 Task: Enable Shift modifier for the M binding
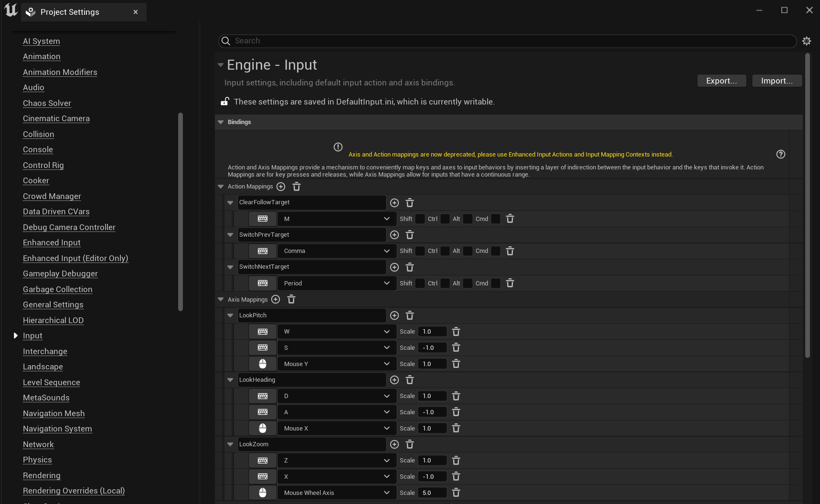(420, 219)
